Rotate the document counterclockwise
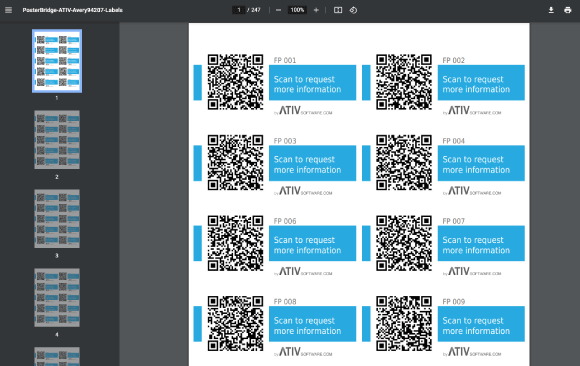Image resolution: width=580 pixels, height=366 pixels. pos(353,10)
